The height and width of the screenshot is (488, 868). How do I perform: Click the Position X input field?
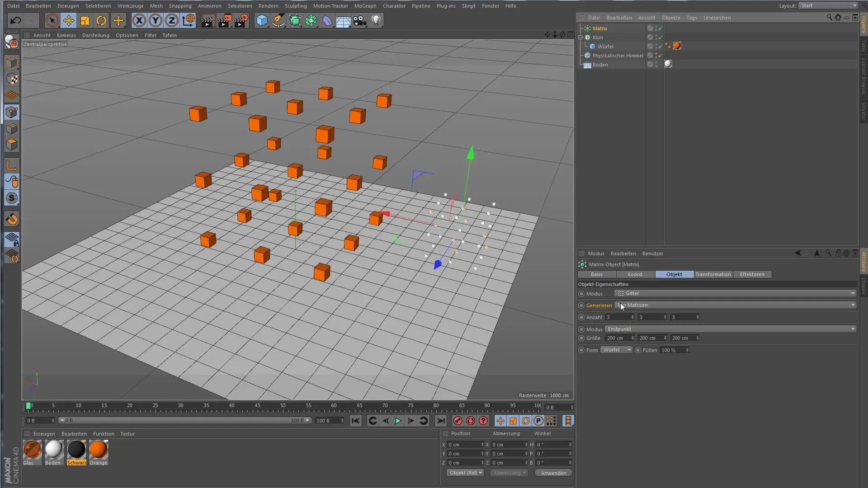[464, 445]
